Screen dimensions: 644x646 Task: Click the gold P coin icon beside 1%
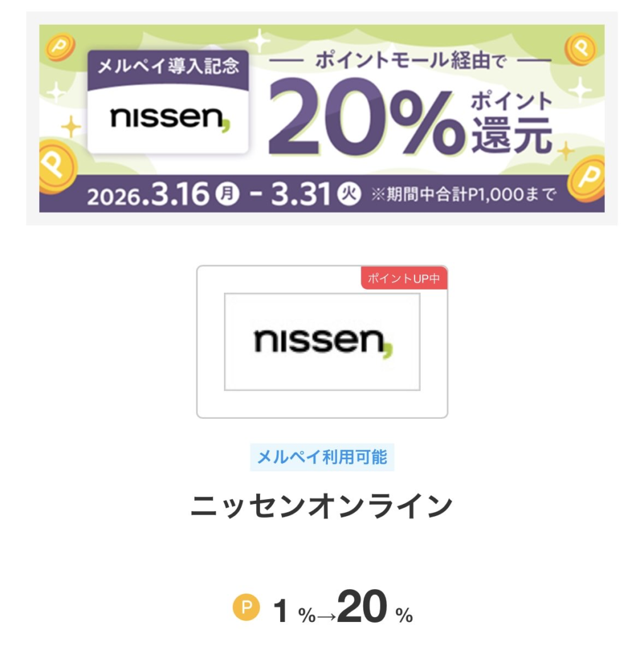point(246,608)
